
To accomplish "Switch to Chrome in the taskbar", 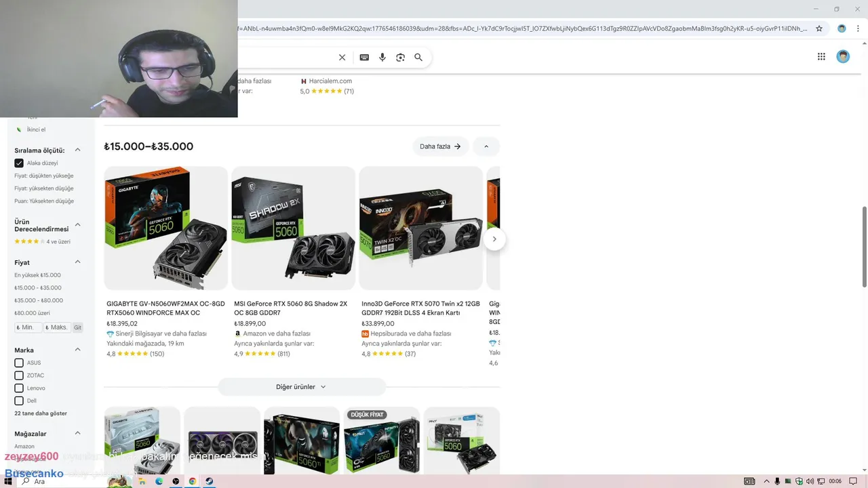I will click(x=193, y=481).
